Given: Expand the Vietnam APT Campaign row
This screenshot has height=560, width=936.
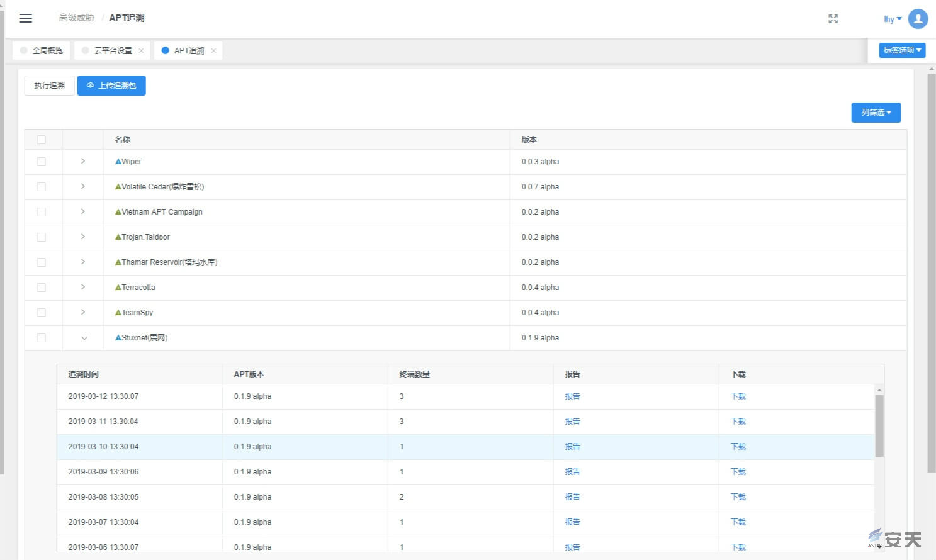Looking at the screenshot, I should coord(83,212).
